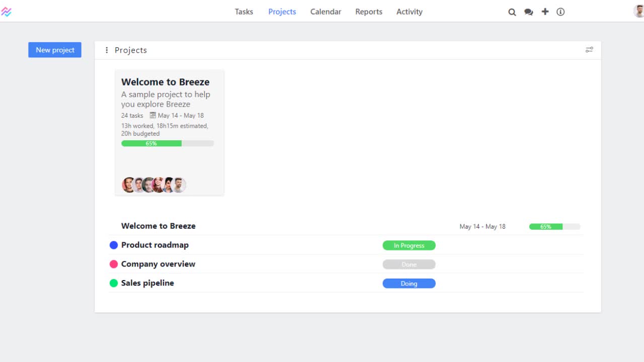Open the Projects three-dot menu
644x362 pixels.
(107, 50)
